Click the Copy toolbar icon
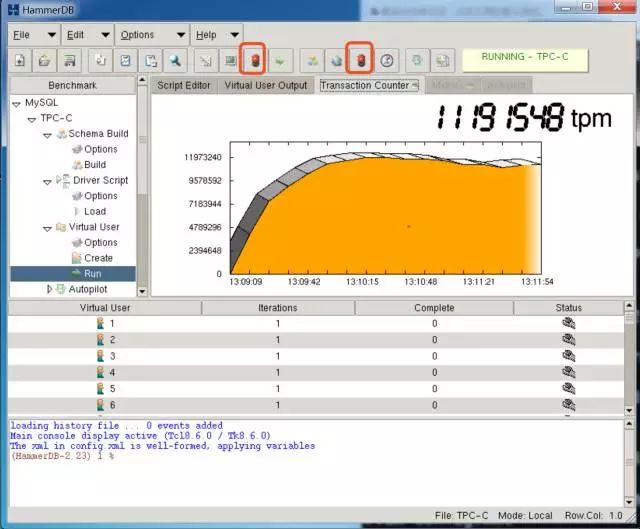Viewport: 640px width, 529px height. coord(100,61)
